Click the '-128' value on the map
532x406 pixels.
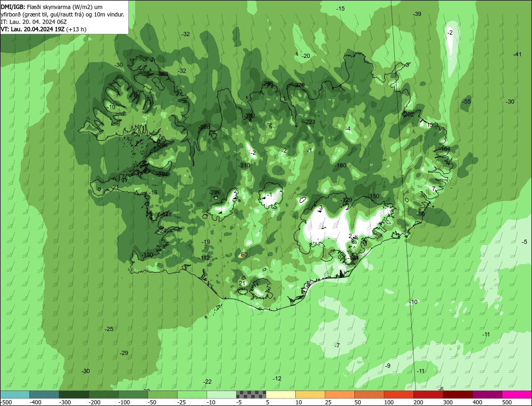click(x=167, y=215)
